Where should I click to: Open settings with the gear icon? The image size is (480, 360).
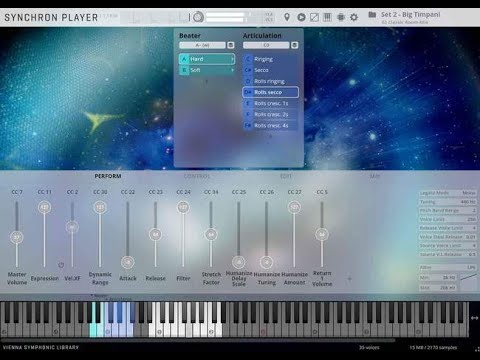(354, 17)
